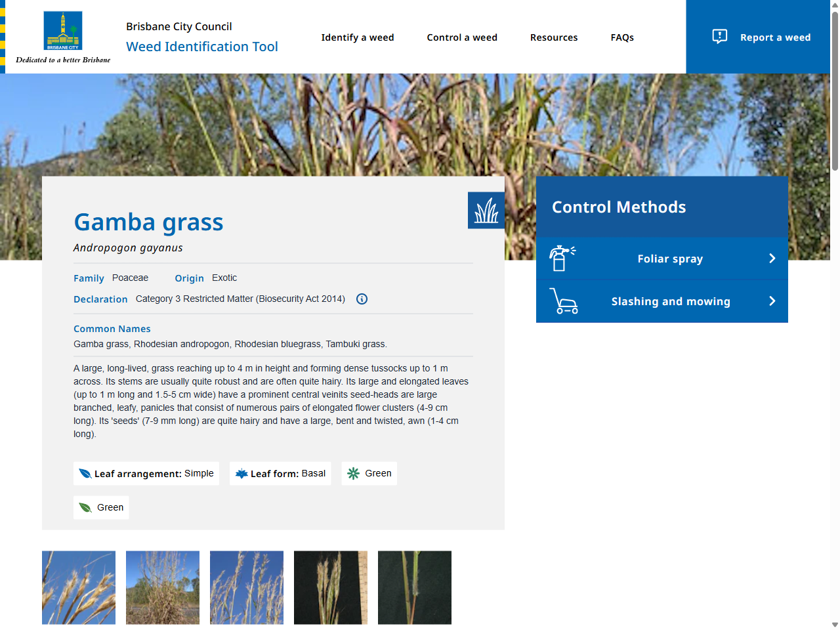The width and height of the screenshot is (840, 630).
Task: Click the Resources navigation link
Action: pos(554,37)
